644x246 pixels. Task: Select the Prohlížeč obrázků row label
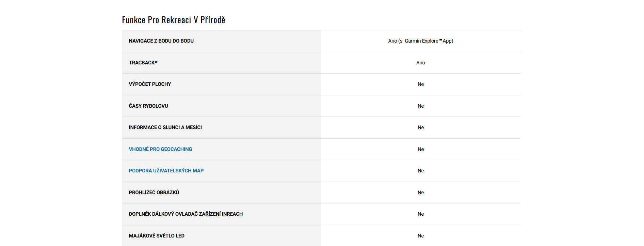pyautogui.click(x=154, y=193)
